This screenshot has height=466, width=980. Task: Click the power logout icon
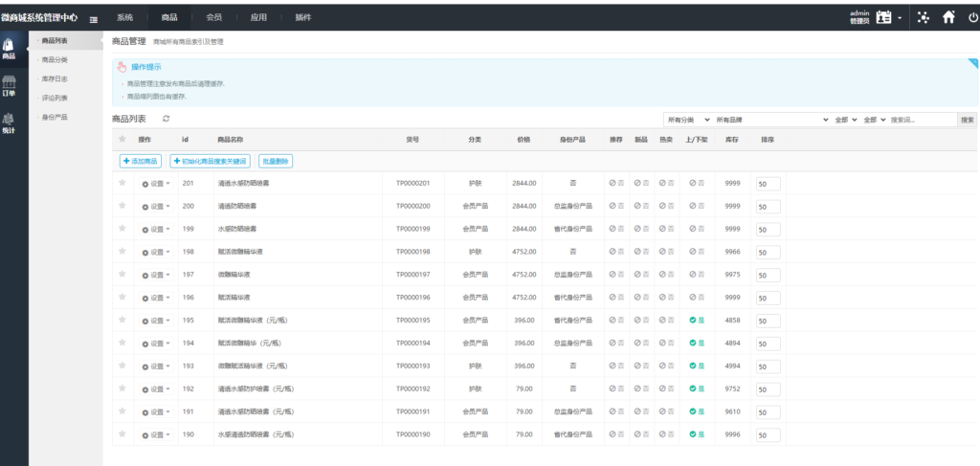[973, 17]
